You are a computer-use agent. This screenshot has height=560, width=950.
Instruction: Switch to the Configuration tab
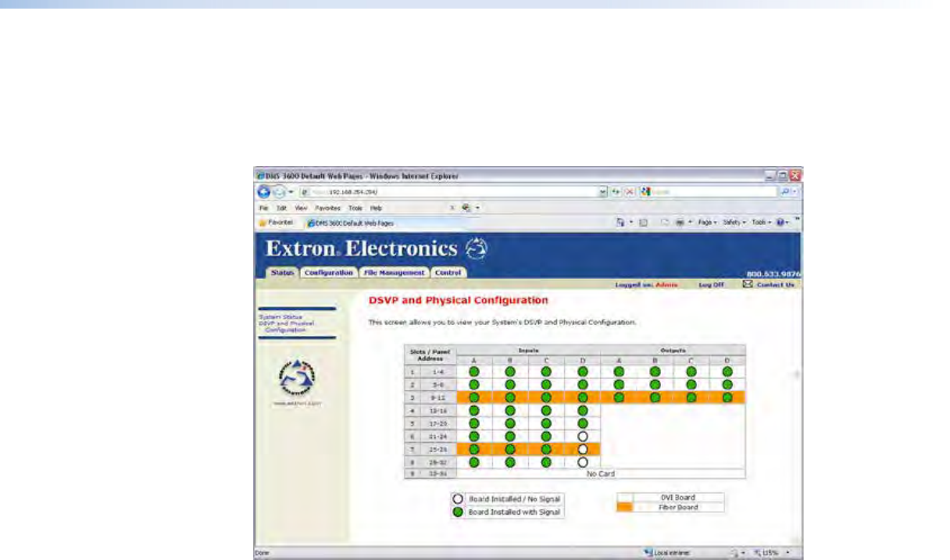(x=328, y=273)
